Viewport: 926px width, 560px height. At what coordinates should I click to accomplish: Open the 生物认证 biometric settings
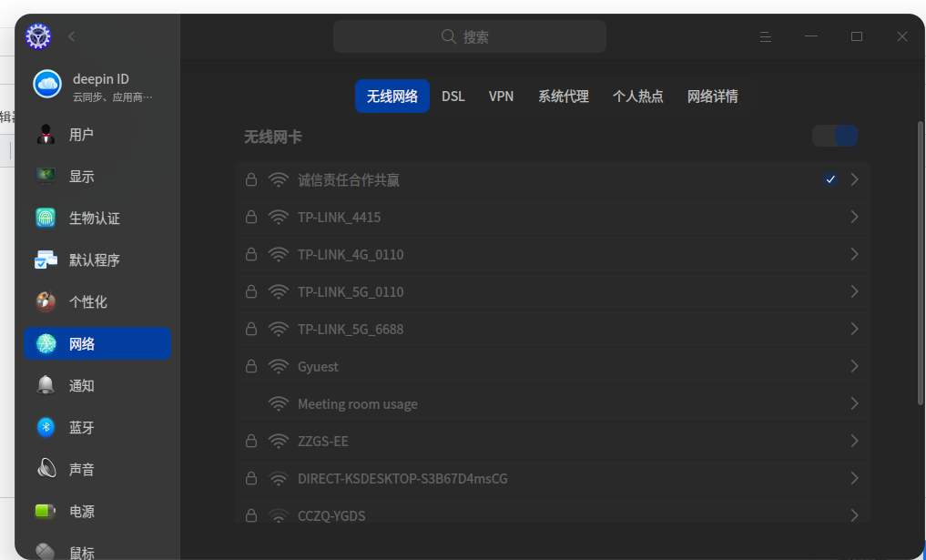[97, 218]
